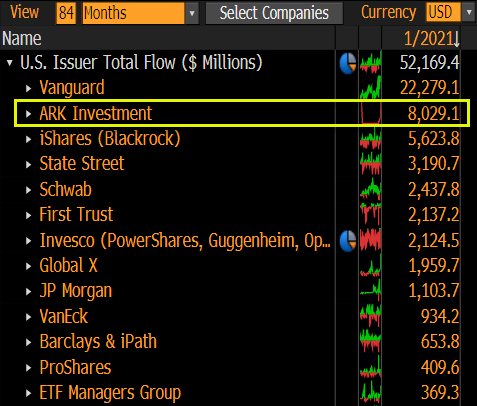
Task: Click the VanEck value 934.2
Action: [x=440, y=316]
